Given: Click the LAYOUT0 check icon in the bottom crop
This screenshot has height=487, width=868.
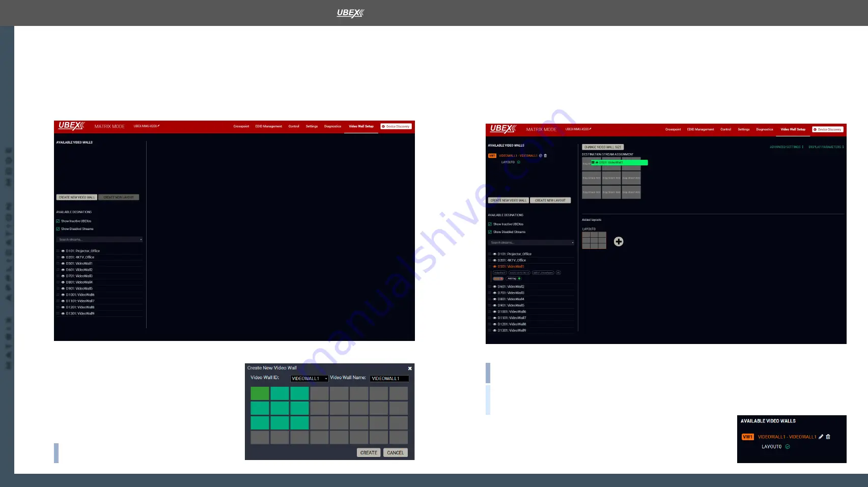Looking at the screenshot, I should pos(788,446).
